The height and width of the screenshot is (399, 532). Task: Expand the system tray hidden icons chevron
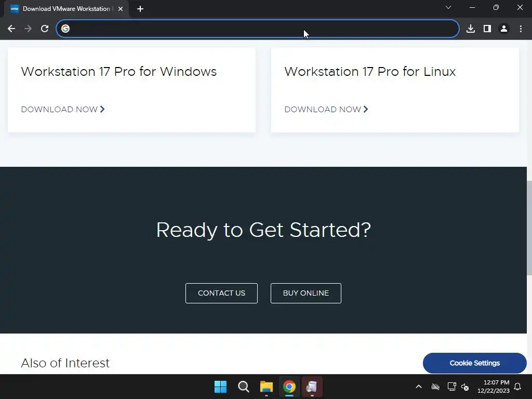419,387
